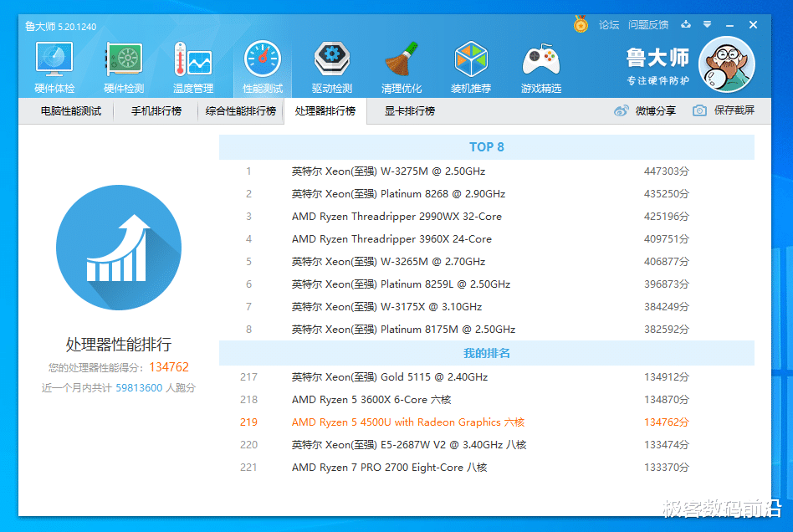Viewport: 793px width, 532px height.
Task: Switch to 手机排行榜 tab
Action: pos(156,111)
